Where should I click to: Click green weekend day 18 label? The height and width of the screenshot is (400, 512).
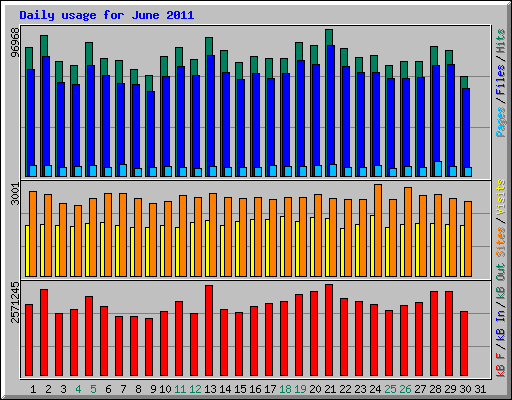pos(285,389)
